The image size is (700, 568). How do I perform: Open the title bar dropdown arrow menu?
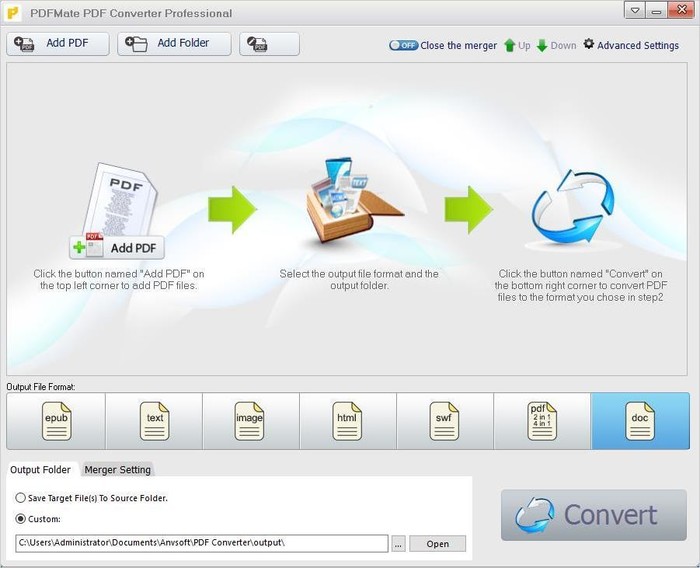coord(635,11)
